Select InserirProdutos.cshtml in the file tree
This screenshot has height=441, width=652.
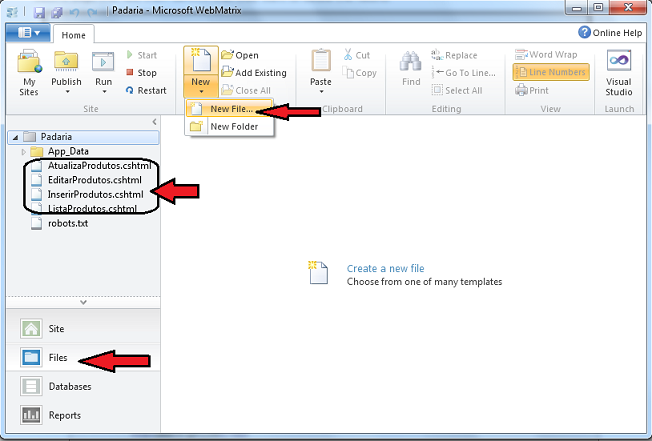click(96, 195)
